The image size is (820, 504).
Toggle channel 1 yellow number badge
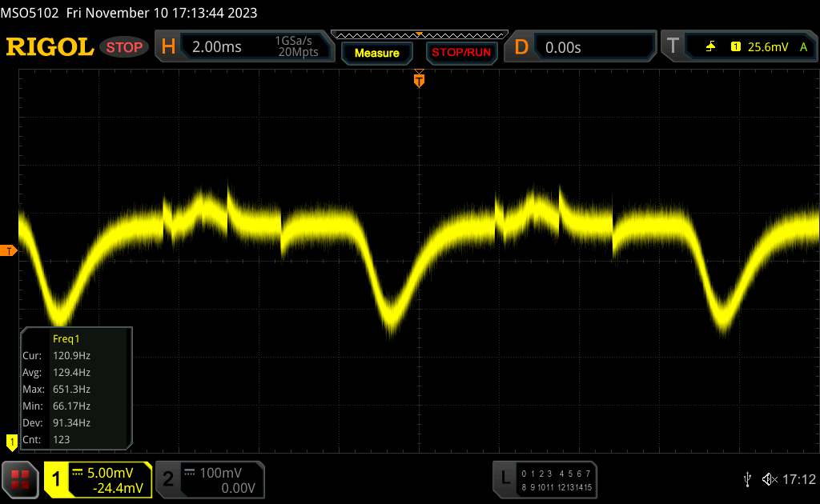coord(57,479)
